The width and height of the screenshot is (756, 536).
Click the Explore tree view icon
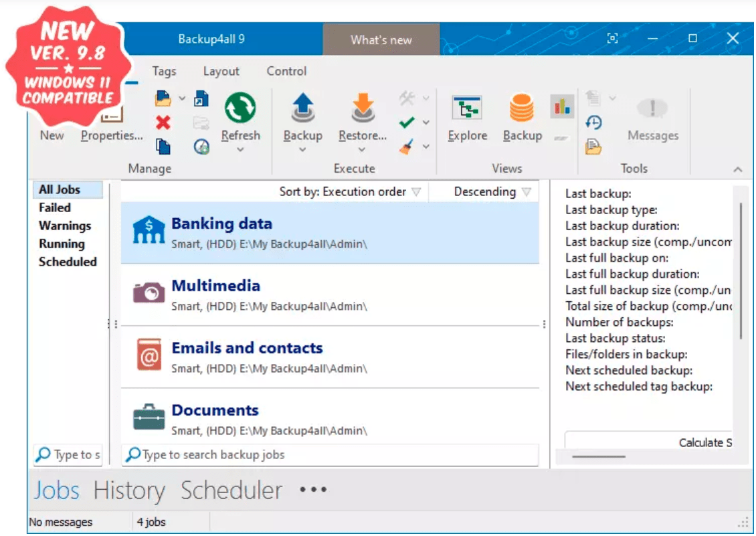(467, 108)
